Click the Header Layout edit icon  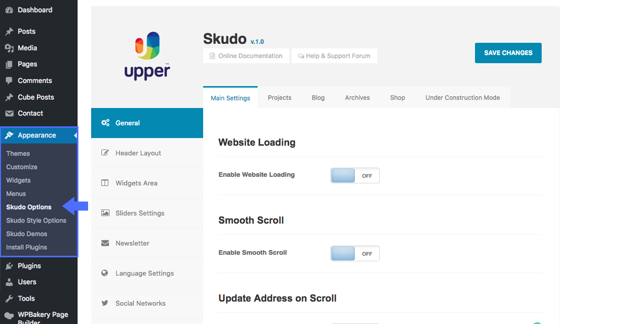point(105,153)
